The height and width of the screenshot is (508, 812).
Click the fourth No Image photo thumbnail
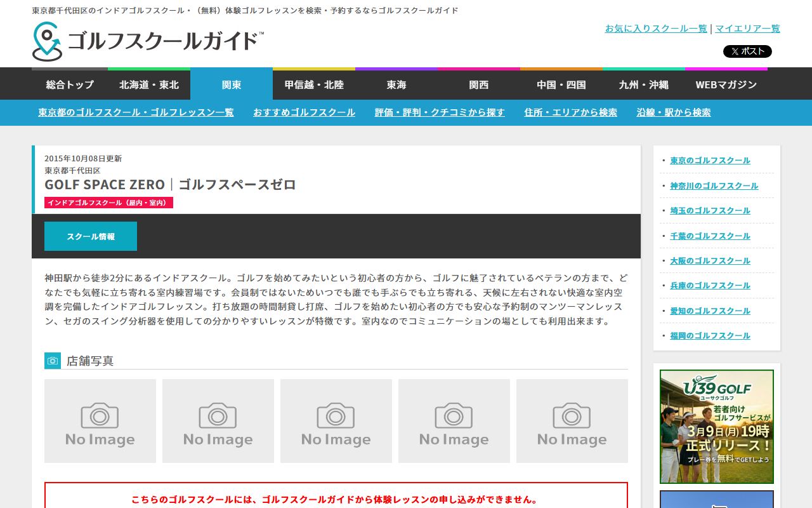point(454,421)
